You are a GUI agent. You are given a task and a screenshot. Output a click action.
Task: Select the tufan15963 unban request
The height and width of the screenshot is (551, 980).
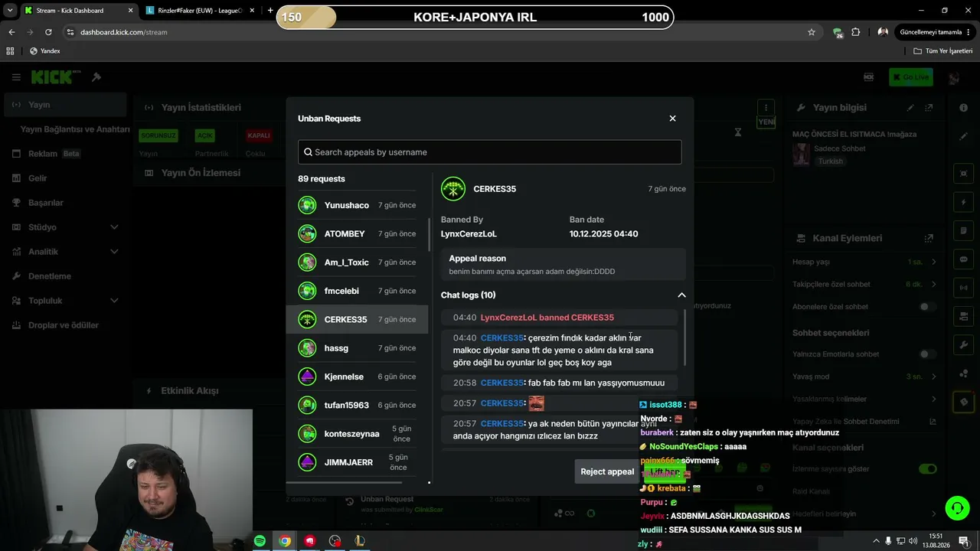click(x=357, y=405)
